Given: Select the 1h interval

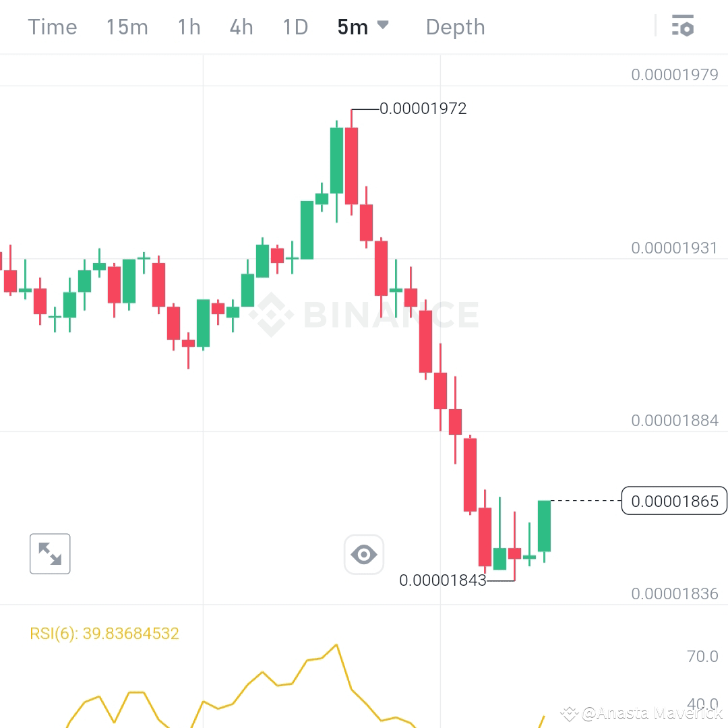Looking at the screenshot, I should coord(188,27).
